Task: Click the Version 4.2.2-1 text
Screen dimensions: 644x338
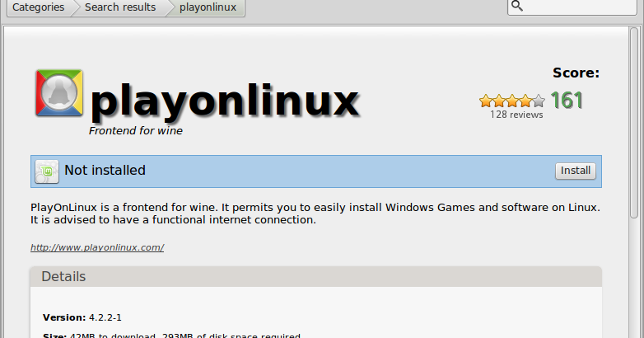Action: (82, 317)
